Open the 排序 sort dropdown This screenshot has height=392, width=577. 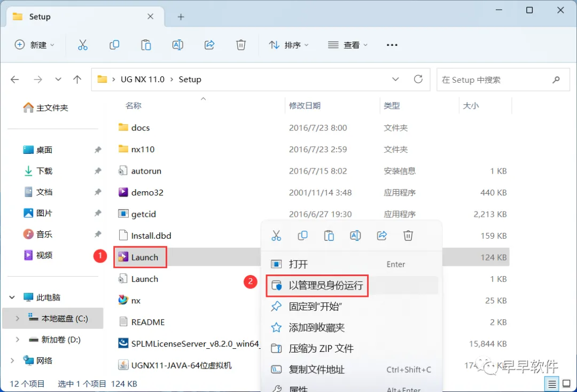(x=289, y=45)
